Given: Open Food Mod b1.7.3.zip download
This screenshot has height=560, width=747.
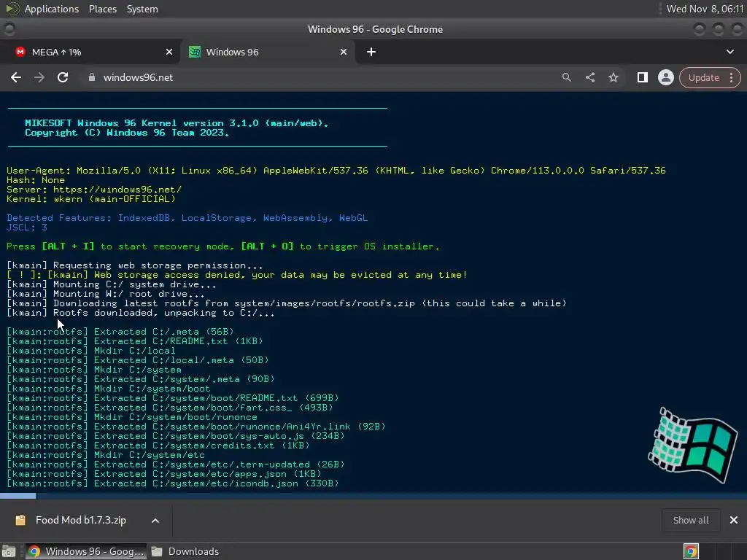Looking at the screenshot, I should [x=80, y=520].
